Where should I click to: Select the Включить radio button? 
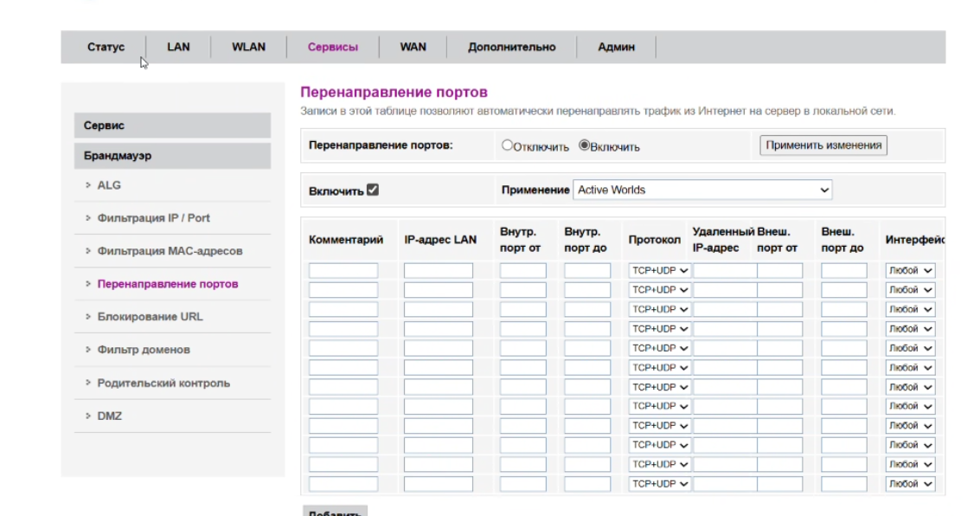(x=584, y=146)
